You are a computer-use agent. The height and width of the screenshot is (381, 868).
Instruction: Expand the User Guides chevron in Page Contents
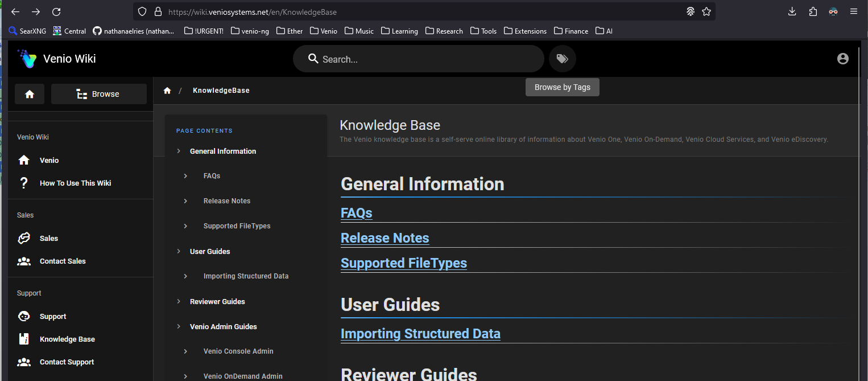[x=179, y=251]
